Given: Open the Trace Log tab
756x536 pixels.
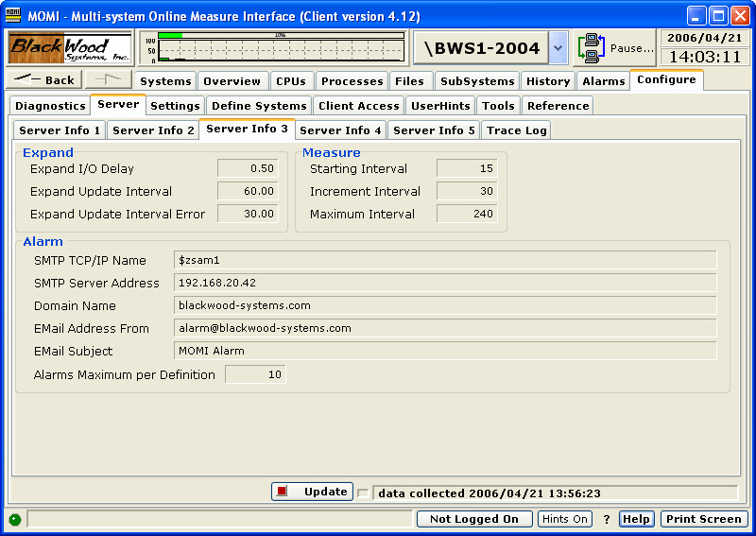Looking at the screenshot, I should [516, 130].
